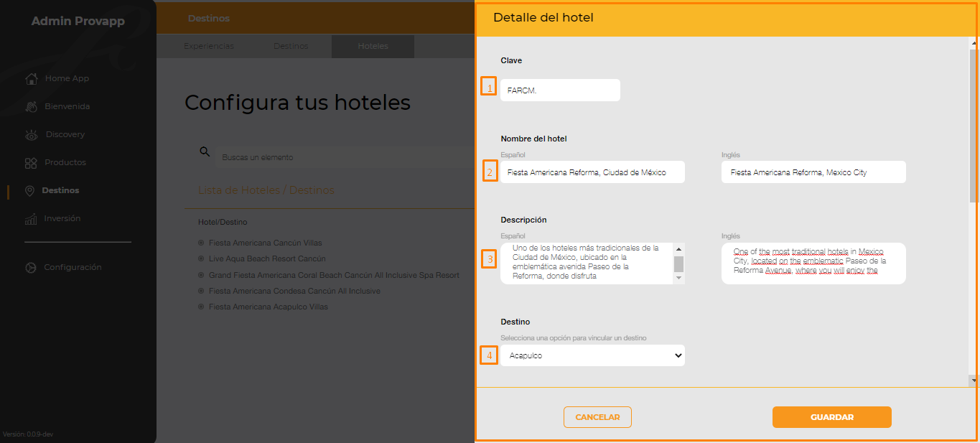The image size is (980, 443).
Task: Expand Live Aqua Beach Resort Cancún row
Action: (201, 258)
